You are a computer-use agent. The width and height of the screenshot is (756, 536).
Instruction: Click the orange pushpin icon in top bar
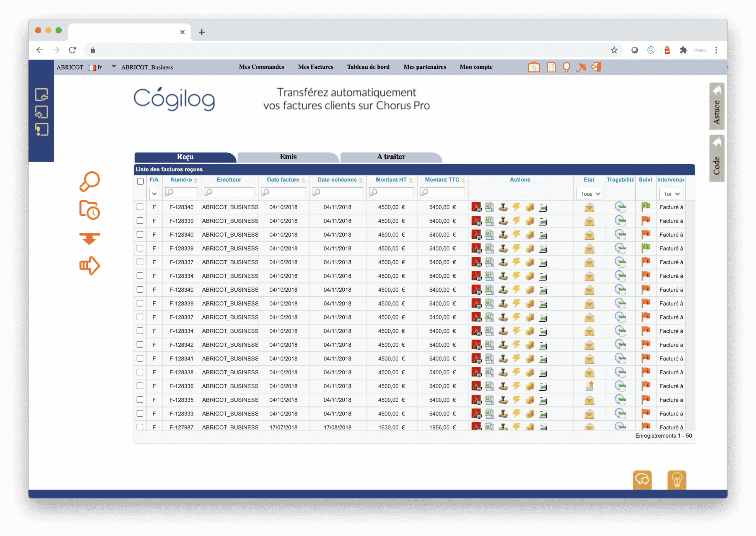click(x=581, y=67)
